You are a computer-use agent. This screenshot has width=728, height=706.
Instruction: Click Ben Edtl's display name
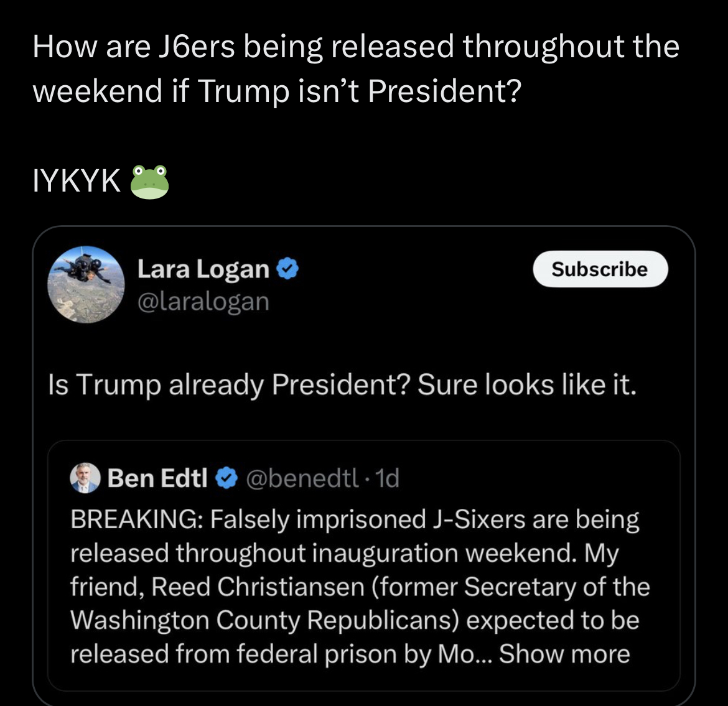pos(157,478)
